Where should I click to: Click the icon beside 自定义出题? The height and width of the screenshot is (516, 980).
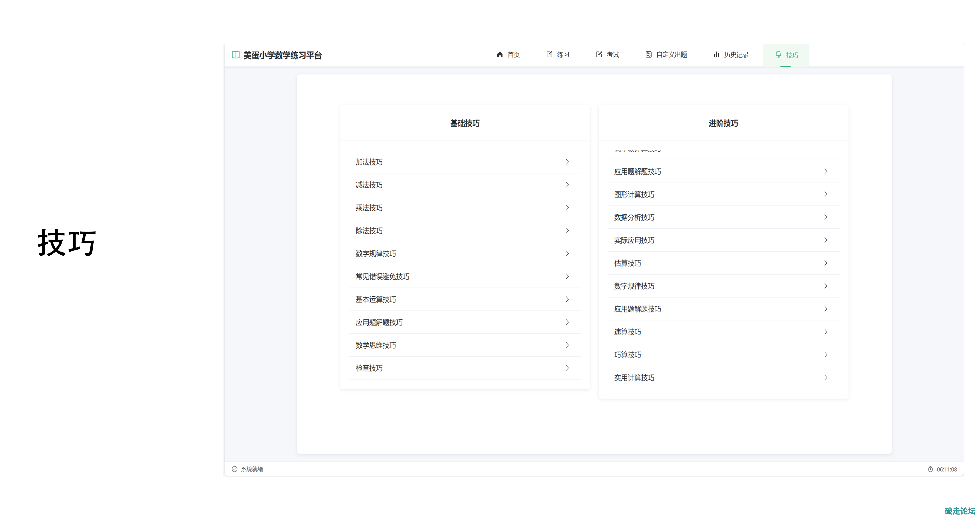pos(648,55)
